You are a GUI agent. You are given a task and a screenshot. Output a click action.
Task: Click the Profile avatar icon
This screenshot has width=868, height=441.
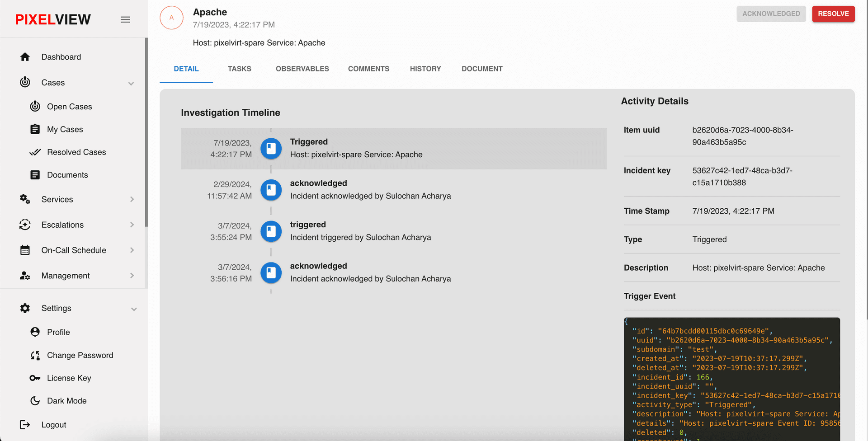[x=35, y=332]
